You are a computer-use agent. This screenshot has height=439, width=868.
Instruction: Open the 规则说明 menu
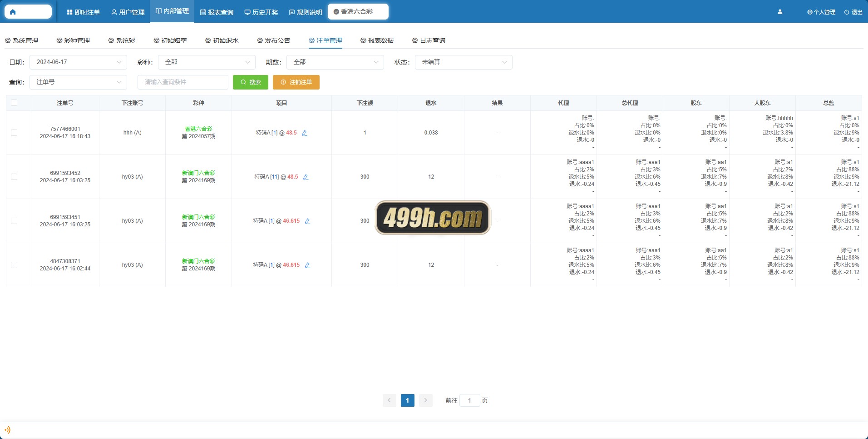pos(306,12)
